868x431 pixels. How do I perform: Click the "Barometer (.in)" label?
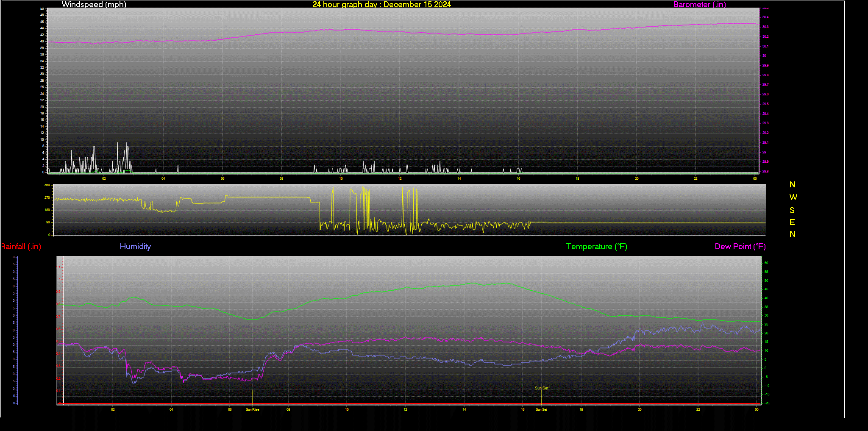[699, 4]
